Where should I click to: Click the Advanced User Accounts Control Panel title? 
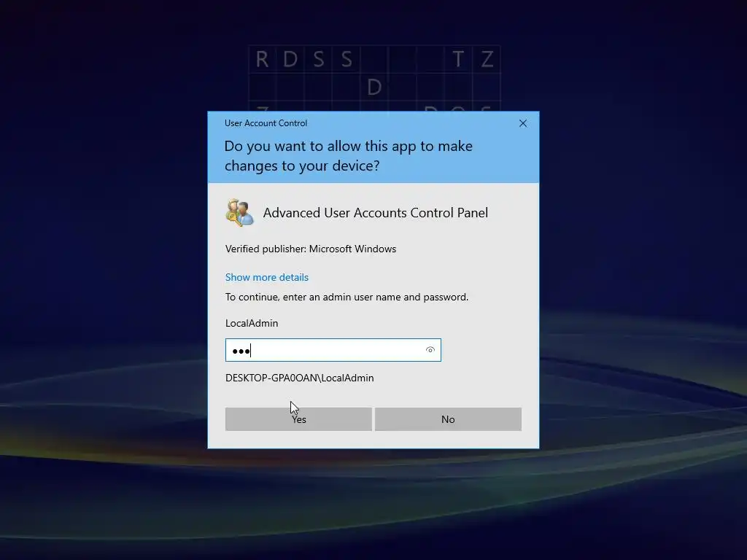point(376,213)
